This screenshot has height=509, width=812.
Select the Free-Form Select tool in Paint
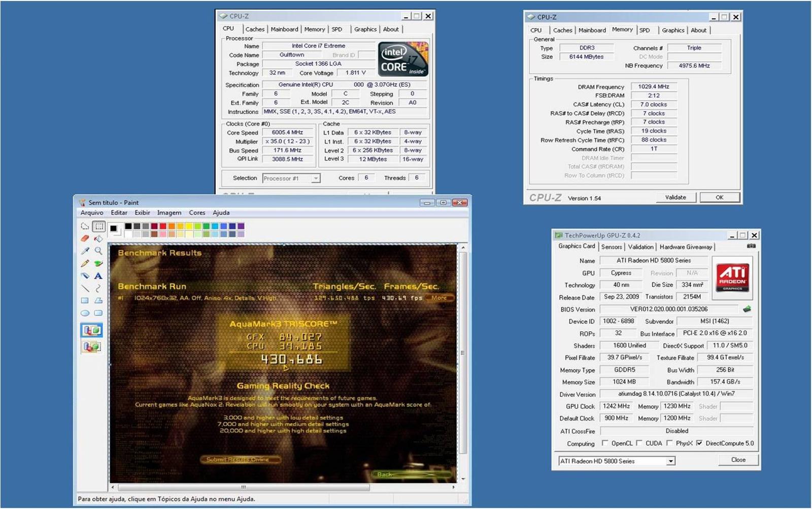coord(85,227)
